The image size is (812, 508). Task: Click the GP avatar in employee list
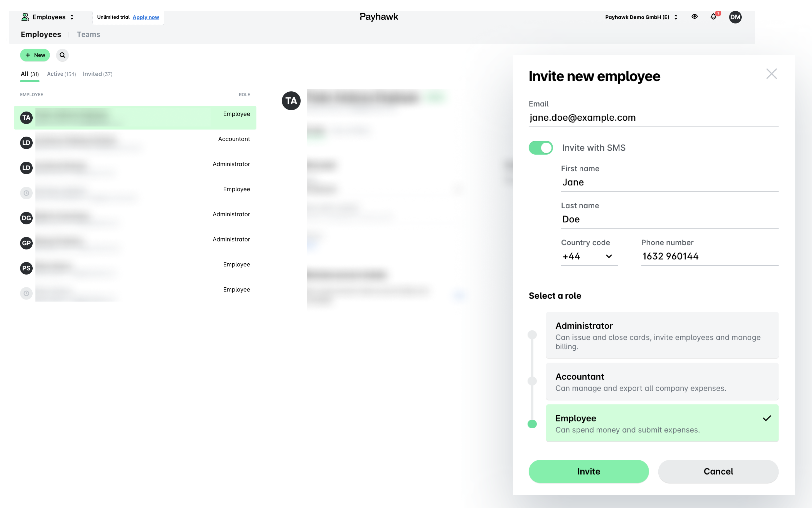tap(26, 243)
